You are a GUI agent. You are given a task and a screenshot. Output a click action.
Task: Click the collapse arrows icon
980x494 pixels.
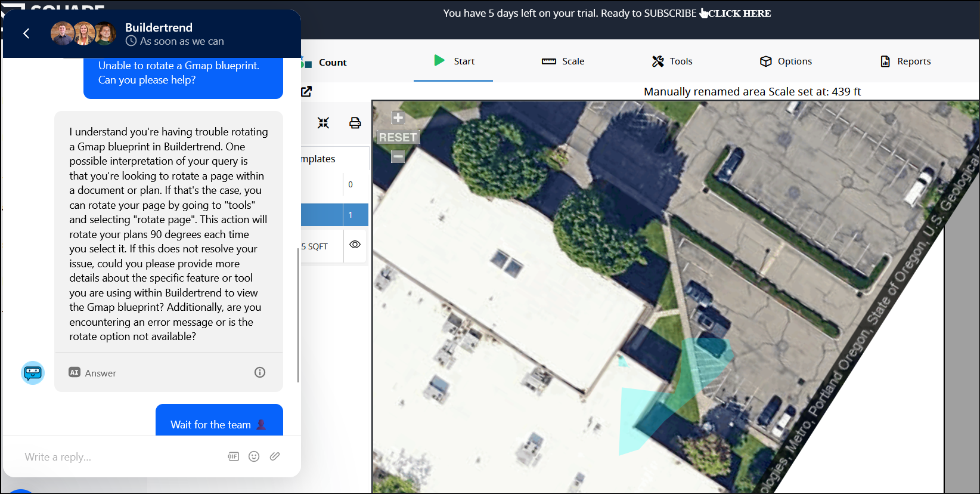point(323,123)
